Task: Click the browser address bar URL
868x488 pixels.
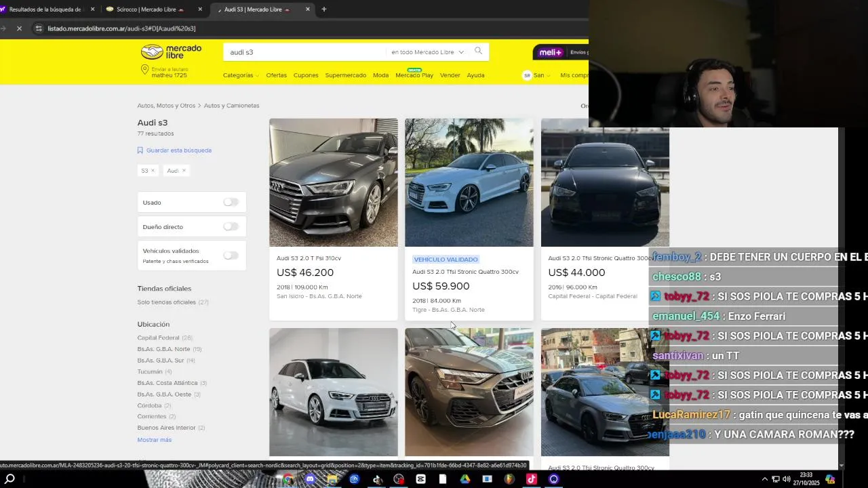Action: click(x=121, y=28)
